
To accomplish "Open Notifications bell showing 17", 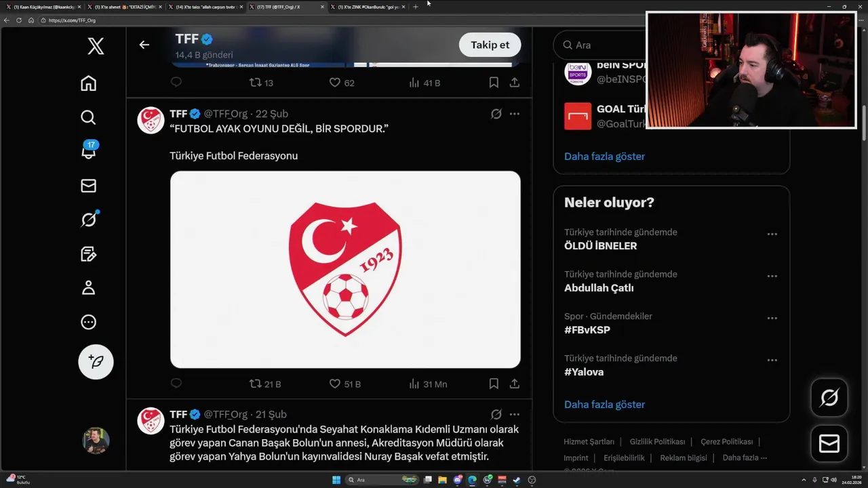I will pos(88,150).
